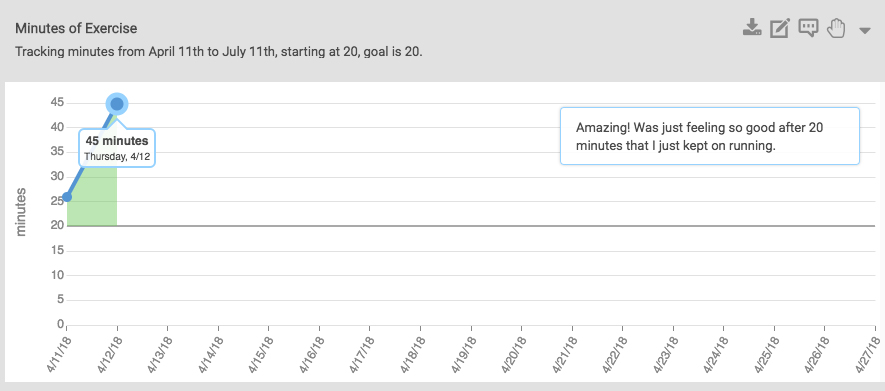Click the 45 y-axis tick label

56,103
